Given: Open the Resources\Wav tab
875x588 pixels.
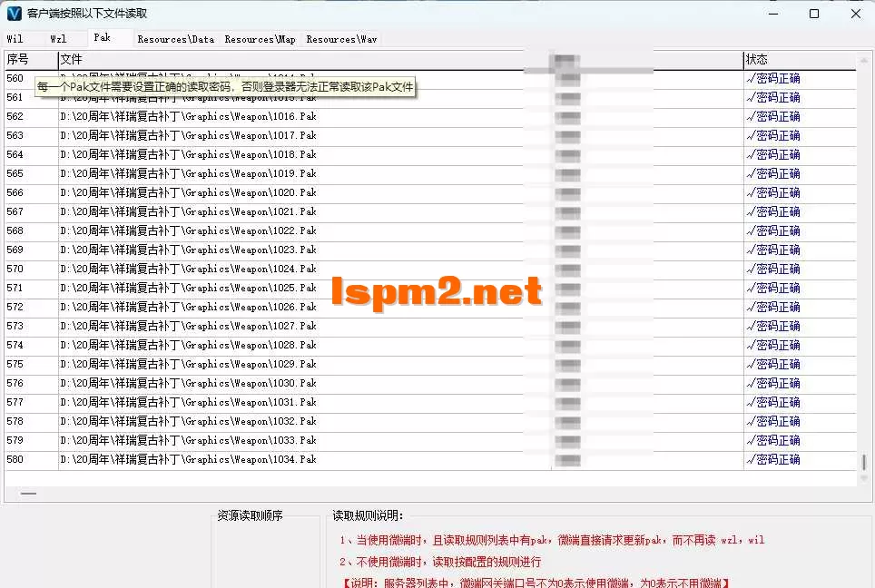Looking at the screenshot, I should 341,39.
